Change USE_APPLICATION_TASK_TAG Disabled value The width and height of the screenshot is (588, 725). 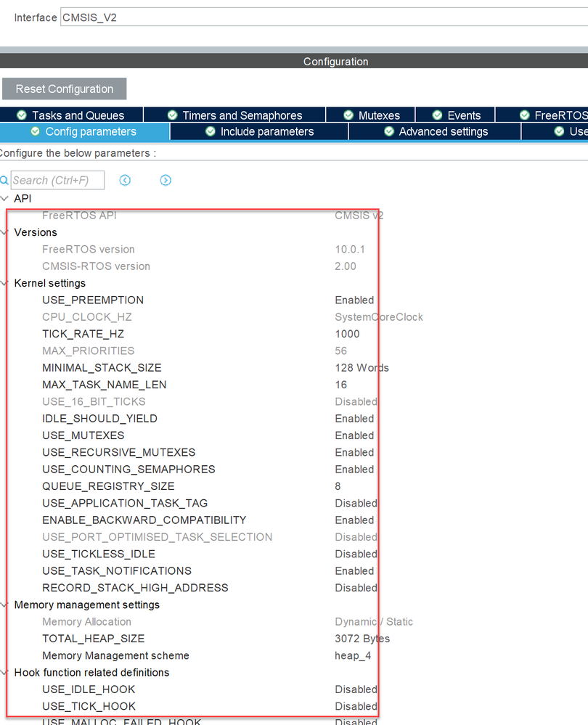(x=356, y=503)
